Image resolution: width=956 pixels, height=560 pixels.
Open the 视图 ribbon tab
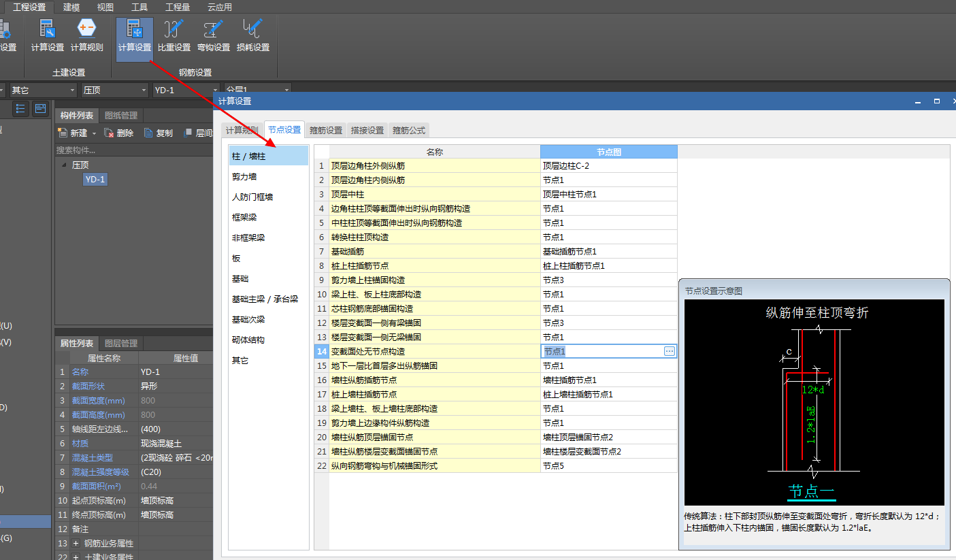click(x=105, y=7)
